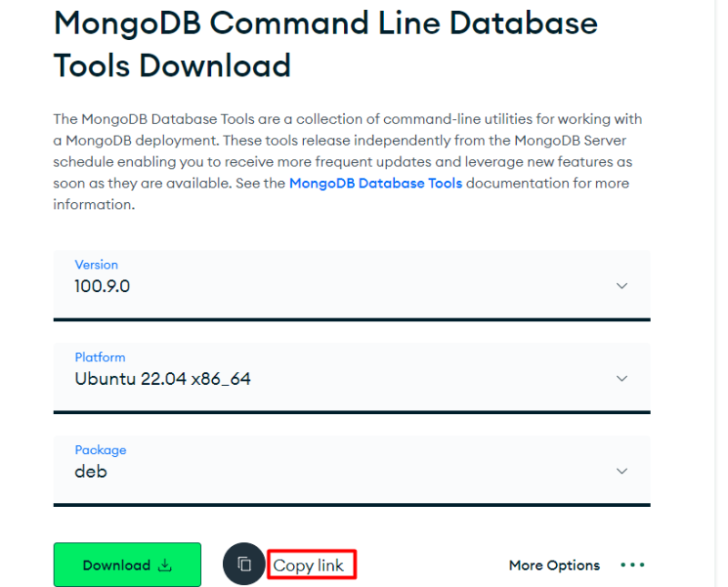Click the chevron icon in the Package selector

tap(622, 471)
